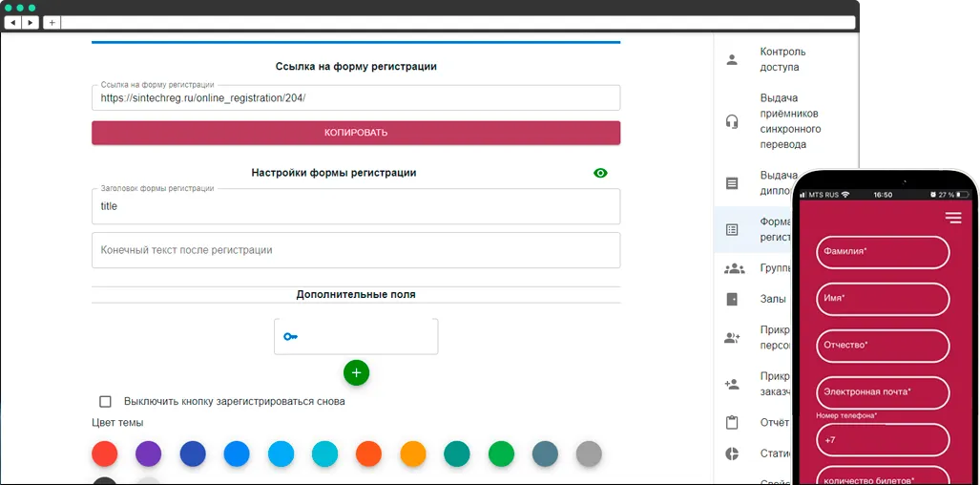Screen dimensions: 980x485
Task: Click the person icon for Контроль доступа
Action: 732,59
